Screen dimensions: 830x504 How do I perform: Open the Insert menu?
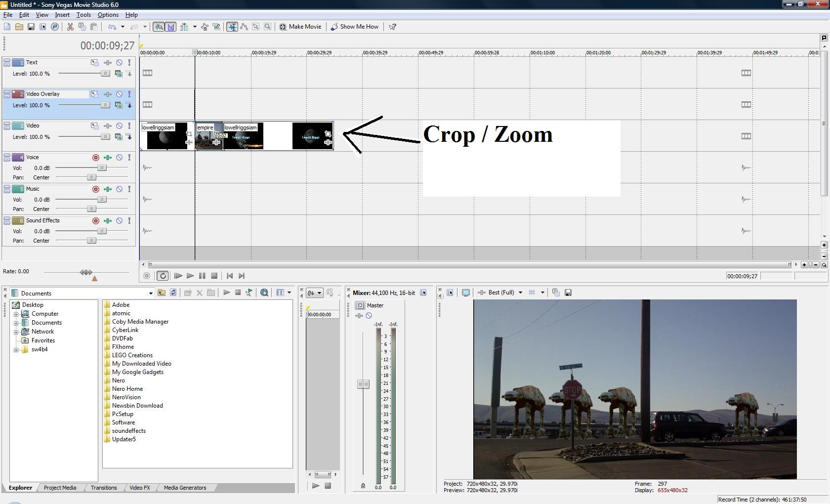point(62,15)
